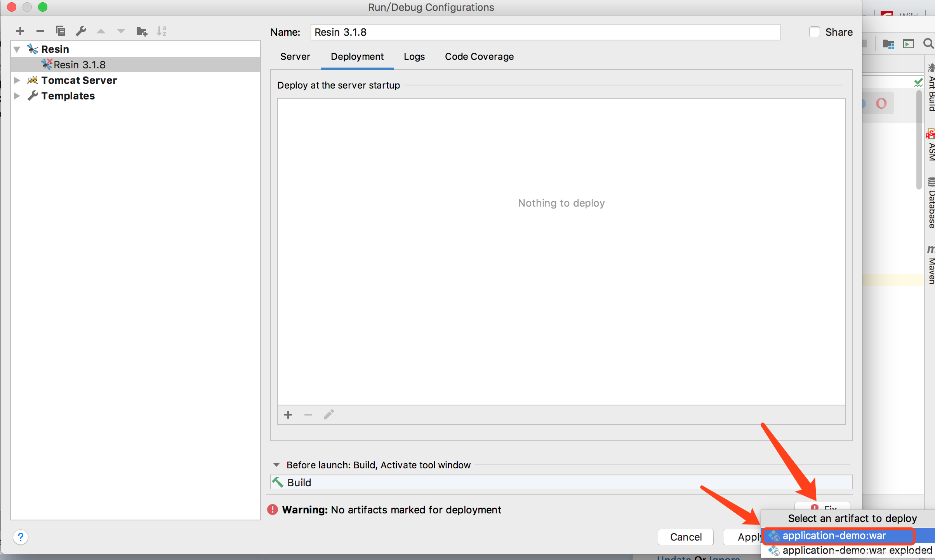The width and height of the screenshot is (935, 560).
Task: Open help with the question mark icon
Action: point(21,537)
